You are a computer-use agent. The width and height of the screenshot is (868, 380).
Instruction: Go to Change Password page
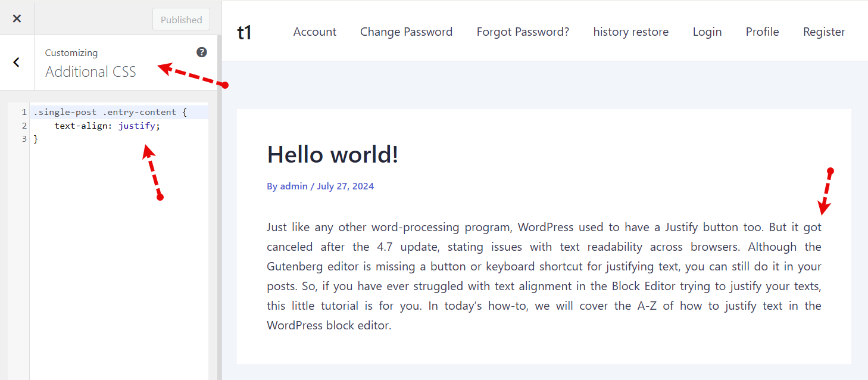[x=406, y=32]
